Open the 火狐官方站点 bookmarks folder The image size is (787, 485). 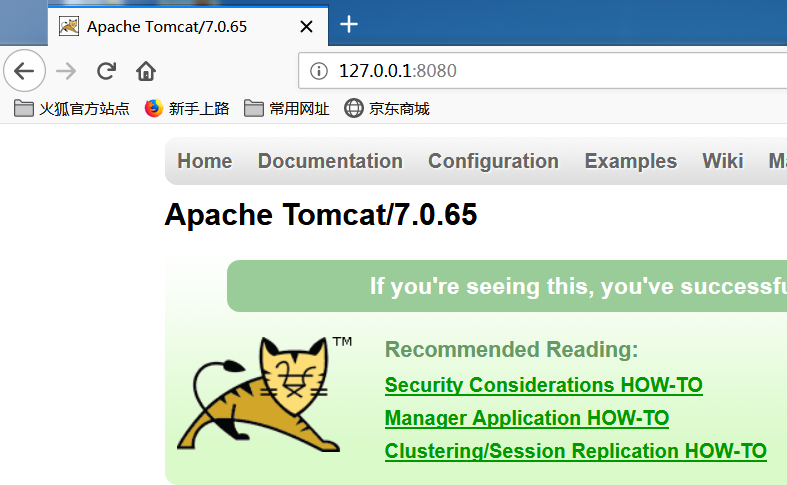(x=71, y=108)
